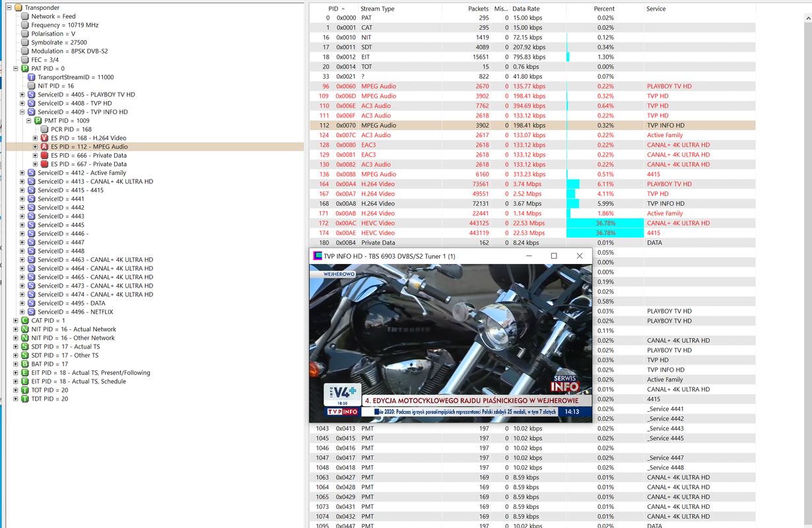Expand ServiceID = 4415 - 4415 node
The width and height of the screenshot is (812, 528).
[22, 190]
